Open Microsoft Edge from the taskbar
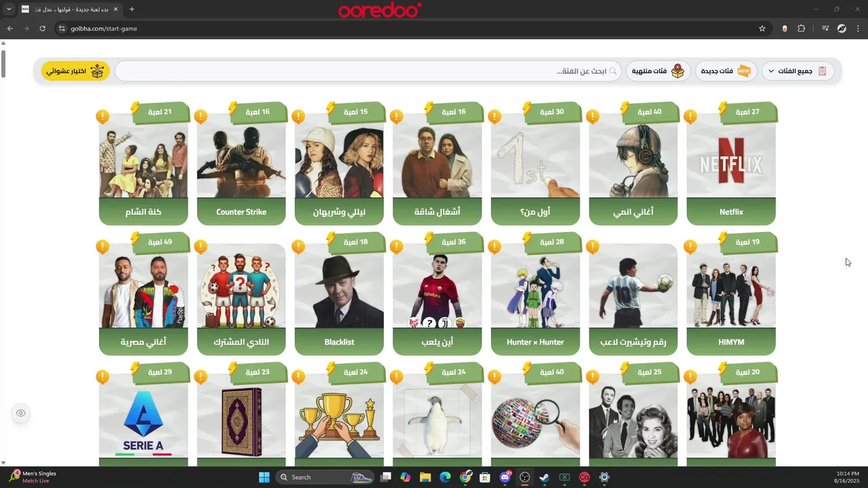 pos(445,477)
